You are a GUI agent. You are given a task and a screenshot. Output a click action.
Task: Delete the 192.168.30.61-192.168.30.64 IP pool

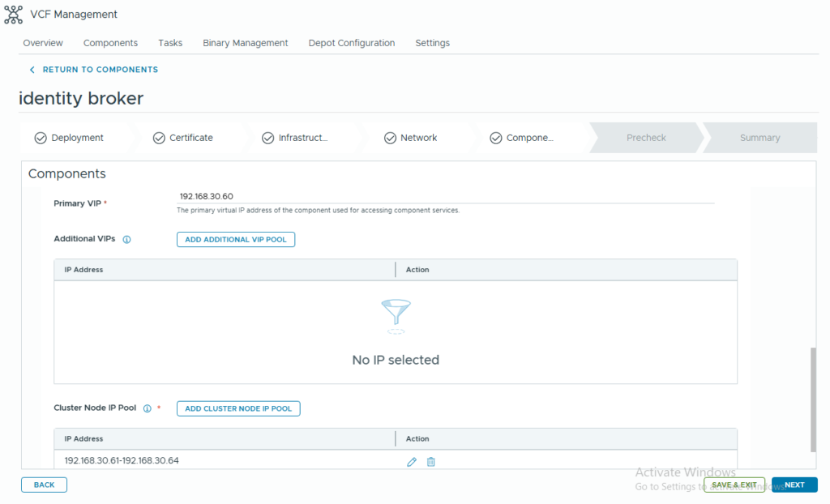coord(431,462)
